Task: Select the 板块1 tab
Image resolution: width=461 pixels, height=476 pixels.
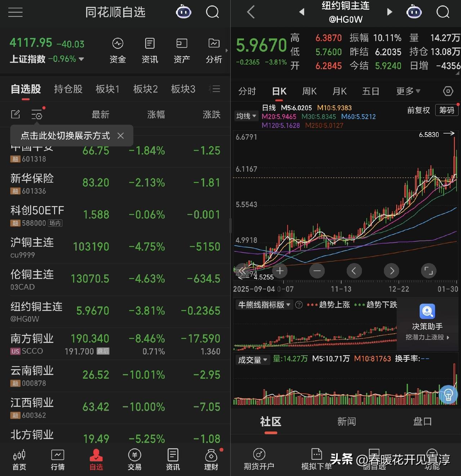Action: point(107,89)
